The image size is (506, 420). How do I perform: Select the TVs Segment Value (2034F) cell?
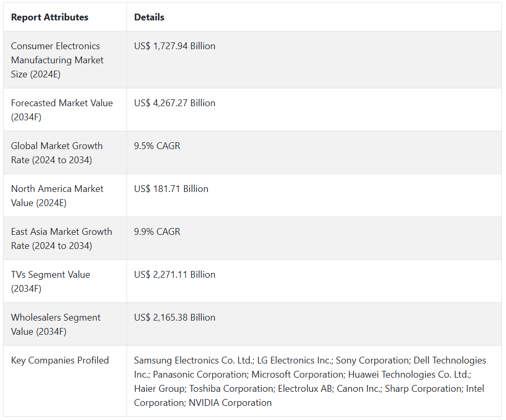[x=50, y=281]
